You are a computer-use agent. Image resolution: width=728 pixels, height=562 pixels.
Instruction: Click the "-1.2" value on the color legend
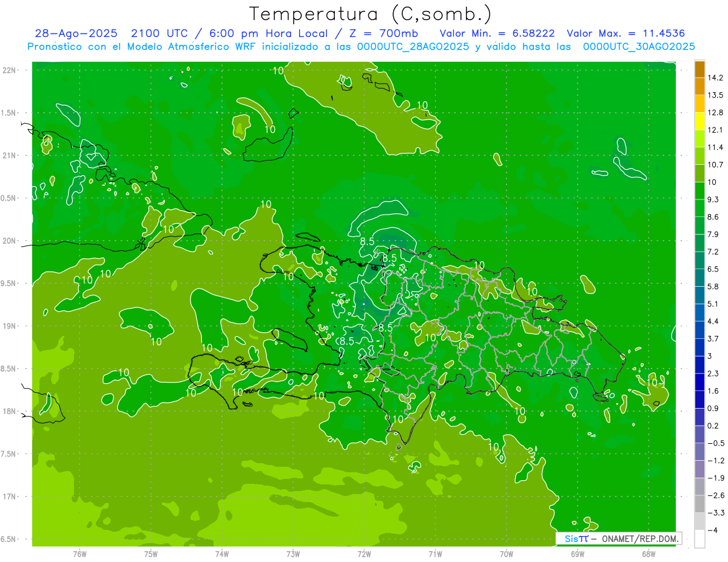click(715, 461)
